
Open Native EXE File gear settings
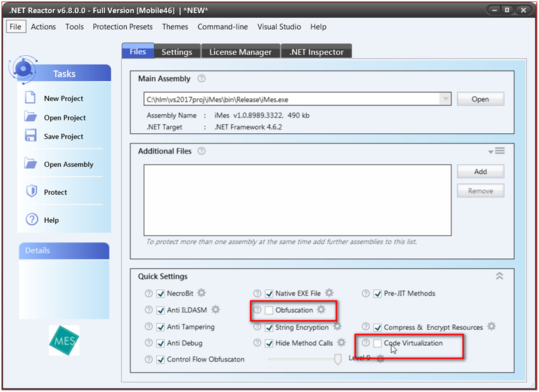[x=329, y=293]
